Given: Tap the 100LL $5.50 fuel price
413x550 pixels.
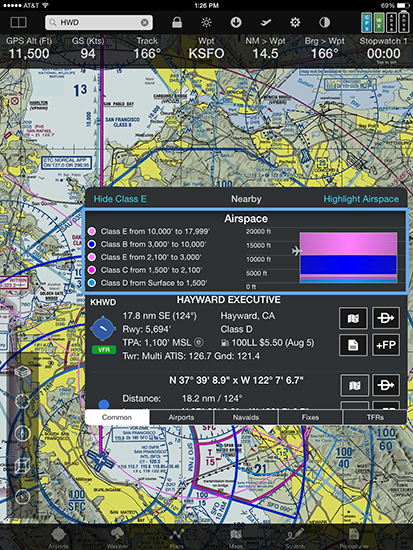Looking at the screenshot, I should pyautogui.click(x=267, y=343).
